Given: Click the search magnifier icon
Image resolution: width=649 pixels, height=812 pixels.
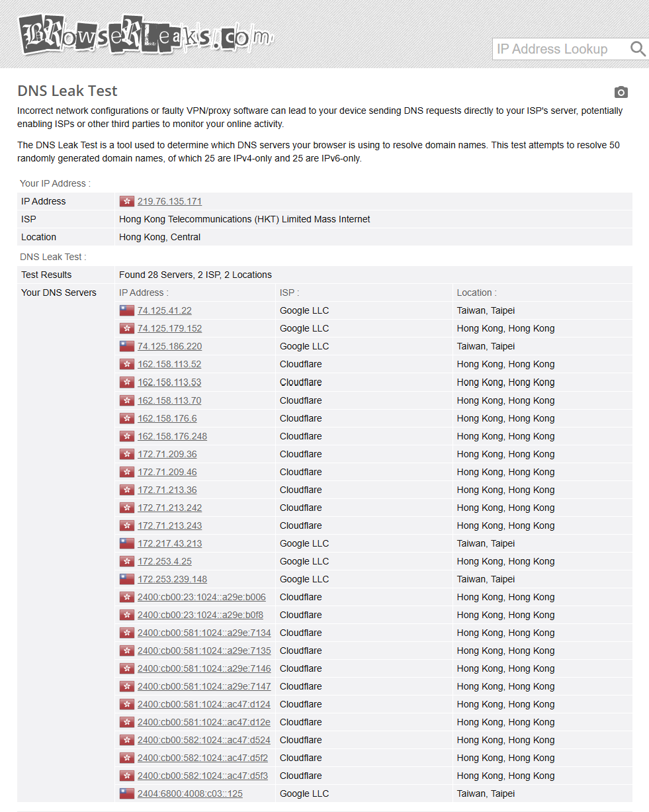Looking at the screenshot, I should tap(638, 49).
